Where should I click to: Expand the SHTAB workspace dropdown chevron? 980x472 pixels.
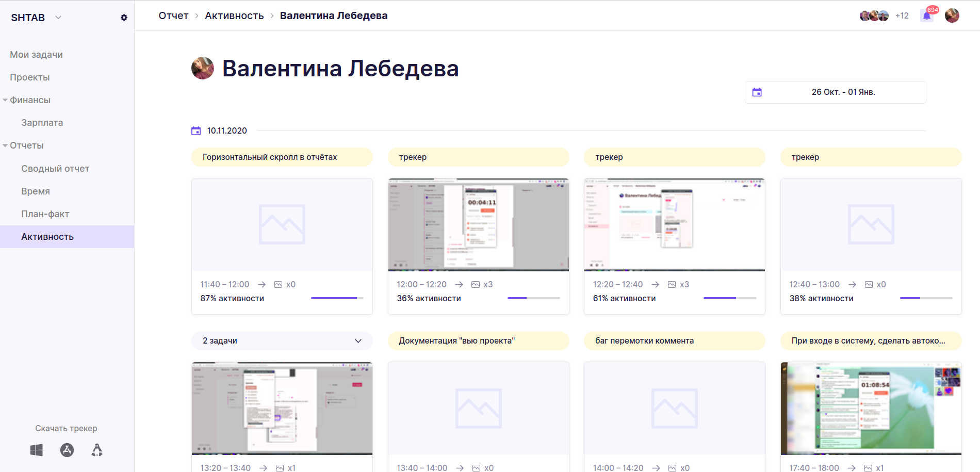point(58,18)
